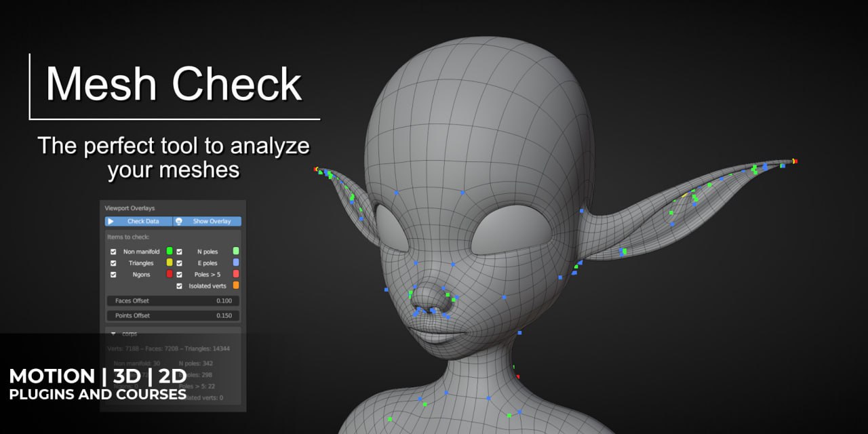Pick the blue E poles color
The image size is (868, 434).
[x=236, y=262]
